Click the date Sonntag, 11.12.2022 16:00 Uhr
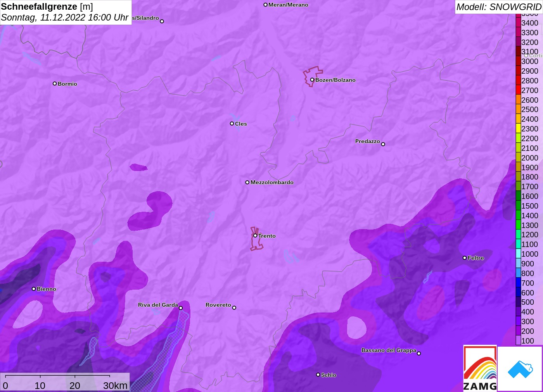The height and width of the screenshot is (392, 543). [x=65, y=17]
